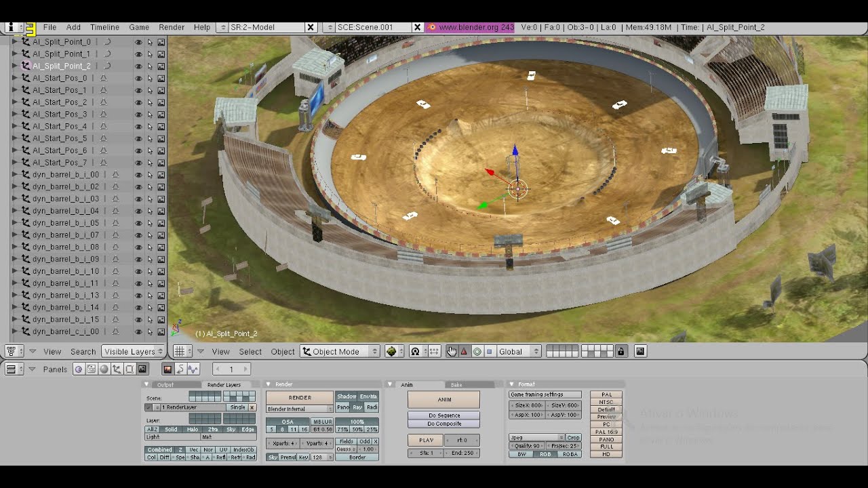Open the Jpeg image format dropdown
Viewport: 868px width, 488px height.
[537, 437]
